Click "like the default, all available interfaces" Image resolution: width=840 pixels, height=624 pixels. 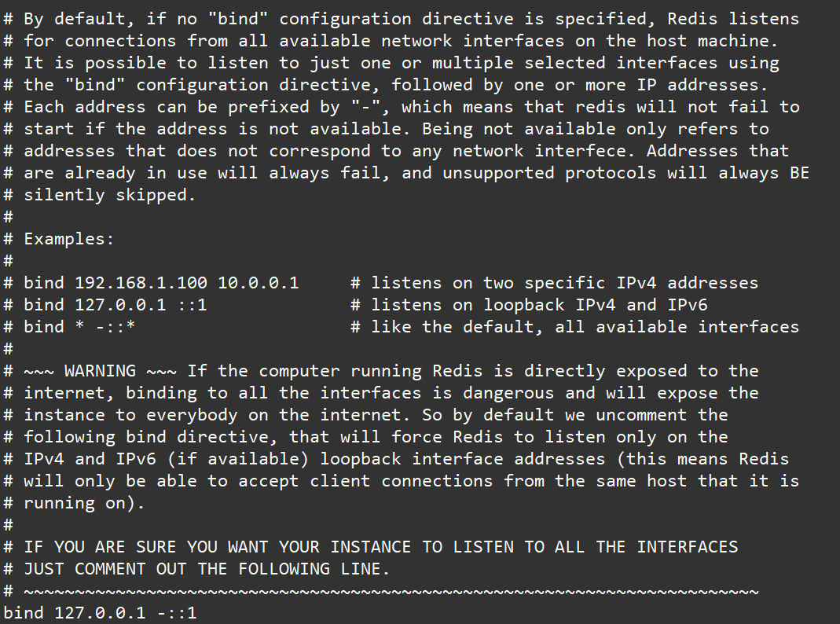click(x=585, y=327)
